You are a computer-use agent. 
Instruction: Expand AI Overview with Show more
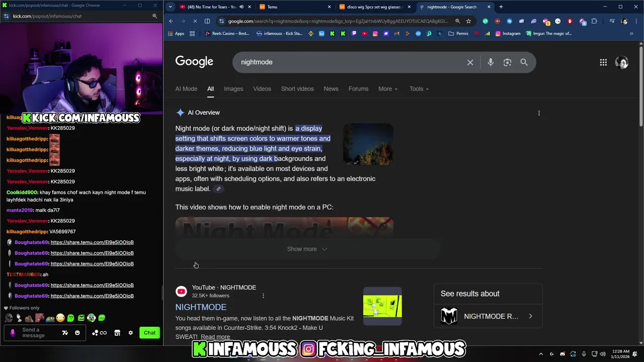(x=307, y=249)
